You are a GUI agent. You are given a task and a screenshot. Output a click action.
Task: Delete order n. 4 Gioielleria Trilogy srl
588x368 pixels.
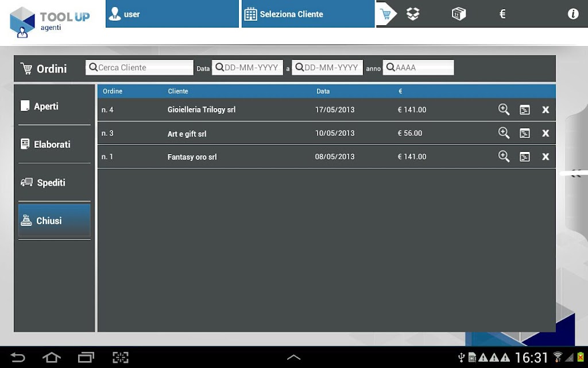546,110
